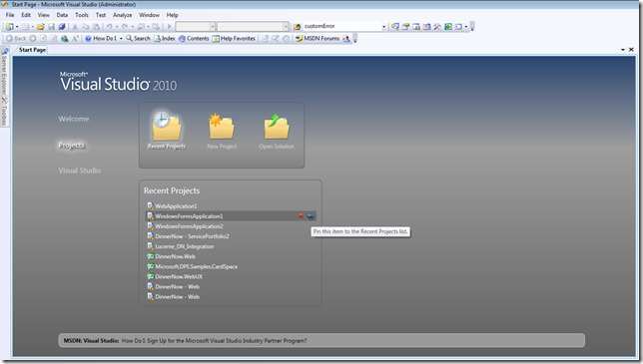Remove WindowsFormsApplication1 with the red X
Viewport: 643px width, 364px height.
pos(301,216)
